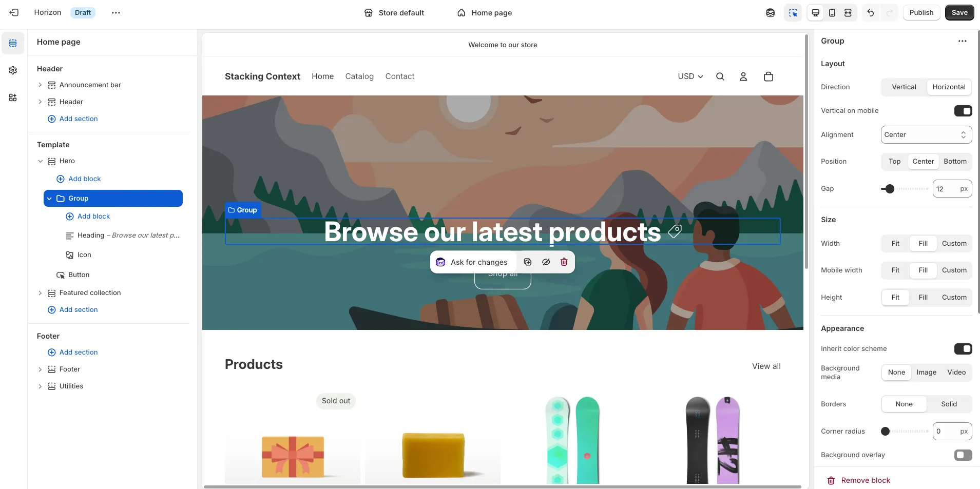Hide the block with the eye-slash icon
Image resolution: width=980 pixels, height=489 pixels.
pyautogui.click(x=546, y=262)
